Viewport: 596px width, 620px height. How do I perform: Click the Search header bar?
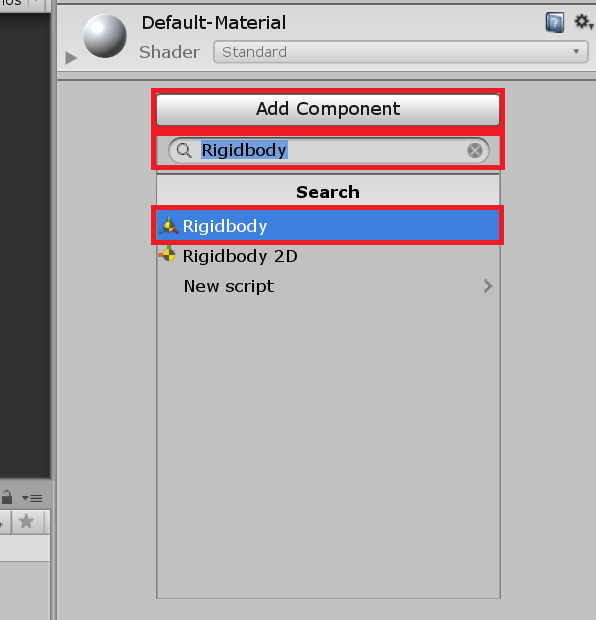(328, 192)
